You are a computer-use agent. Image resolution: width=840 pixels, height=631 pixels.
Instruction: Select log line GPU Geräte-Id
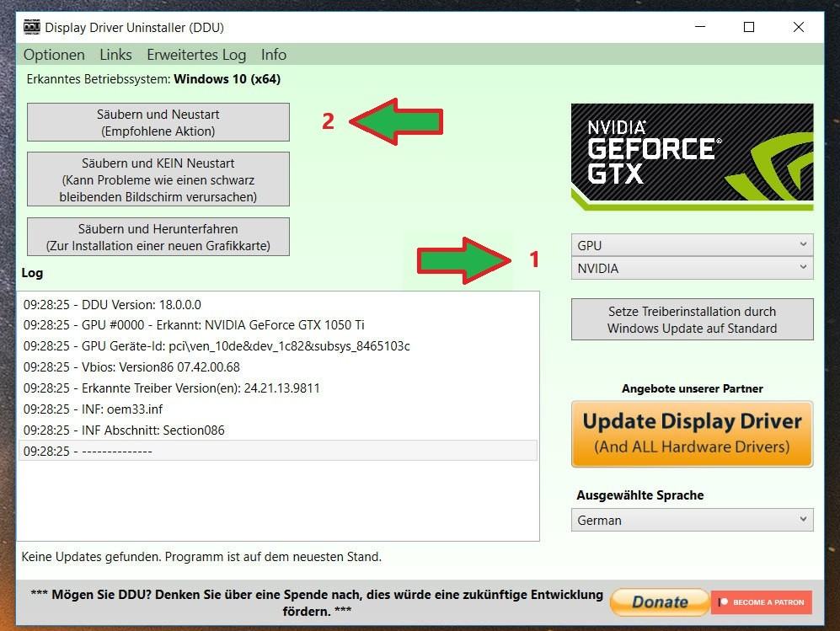click(x=277, y=346)
